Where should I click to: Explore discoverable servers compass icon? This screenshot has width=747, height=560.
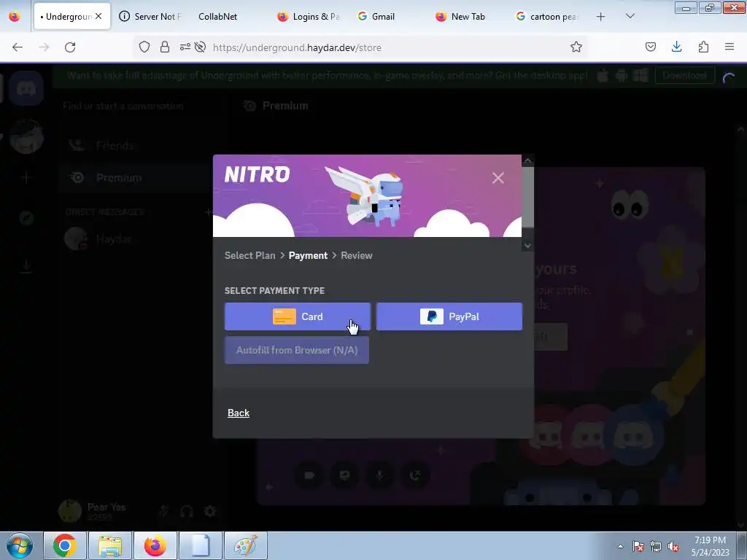tap(26, 218)
